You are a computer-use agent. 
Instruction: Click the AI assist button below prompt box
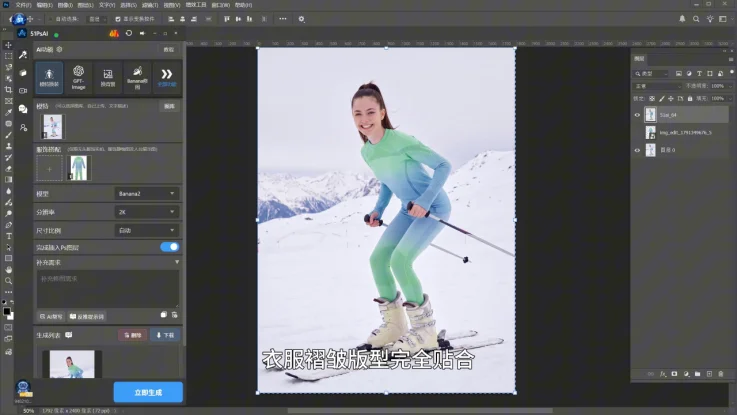[51, 316]
